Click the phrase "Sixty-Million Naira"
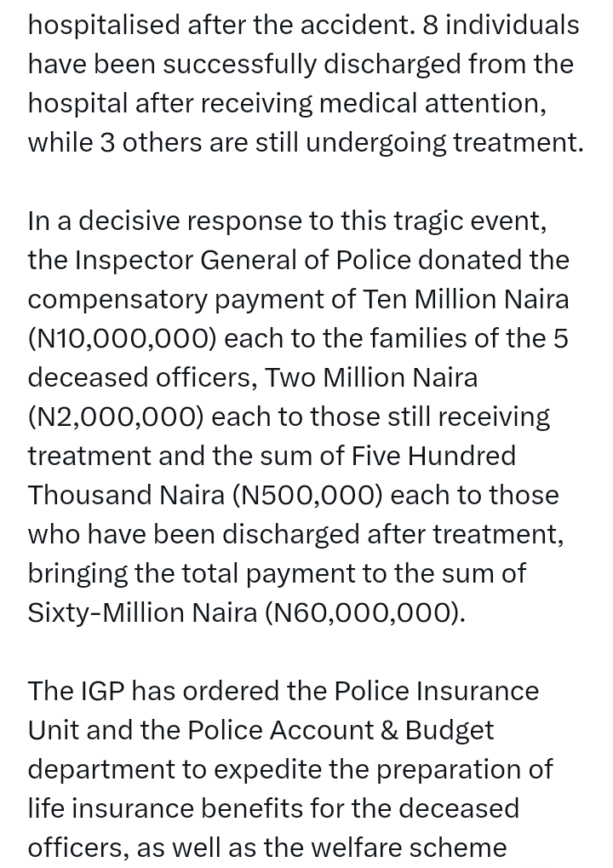 [x=143, y=612]
